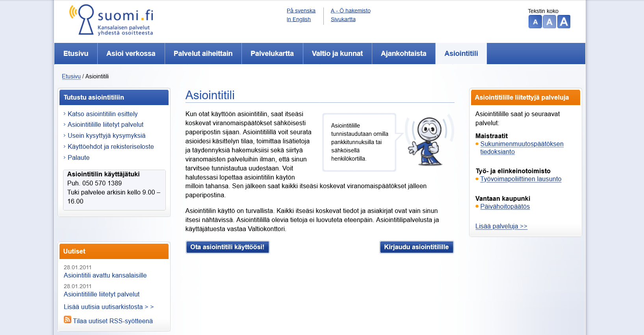644x335 pixels.
Task: Go to the Ajankohtaista tab
Action: point(403,54)
